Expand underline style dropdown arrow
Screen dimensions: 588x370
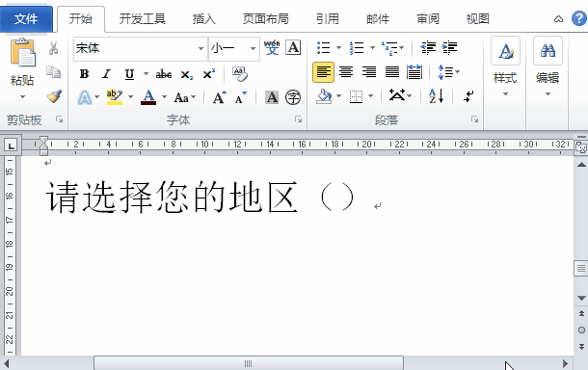[146, 74]
